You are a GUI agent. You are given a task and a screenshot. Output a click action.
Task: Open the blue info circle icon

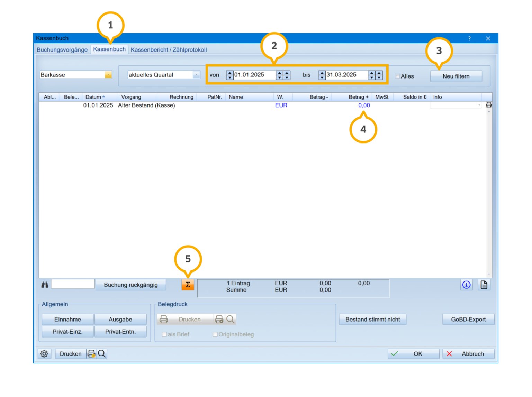click(x=466, y=285)
